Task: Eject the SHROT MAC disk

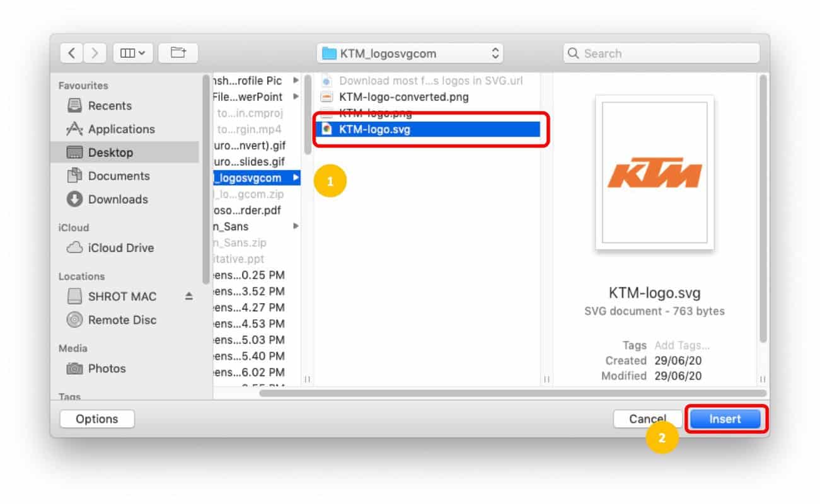Action: click(x=188, y=296)
